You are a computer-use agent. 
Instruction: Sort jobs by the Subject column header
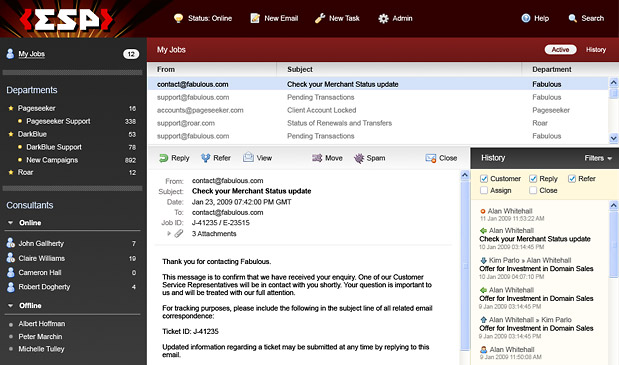click(300, 69)
